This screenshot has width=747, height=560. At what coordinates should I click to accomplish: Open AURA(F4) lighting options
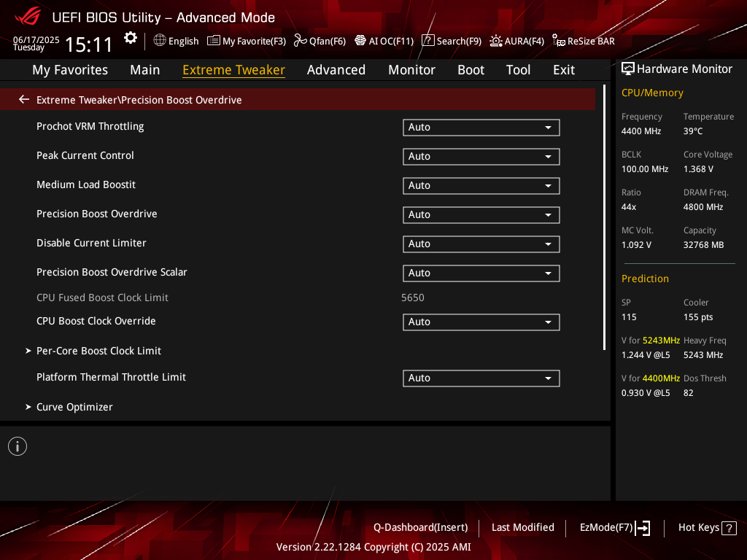[x=517, y=41]
